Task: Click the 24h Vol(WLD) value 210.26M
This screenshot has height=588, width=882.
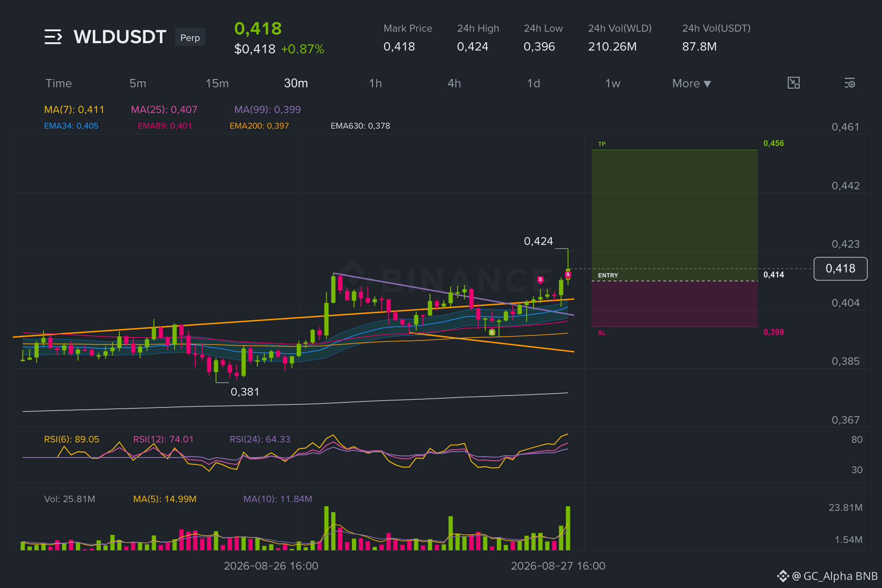Action: (612, 46)
